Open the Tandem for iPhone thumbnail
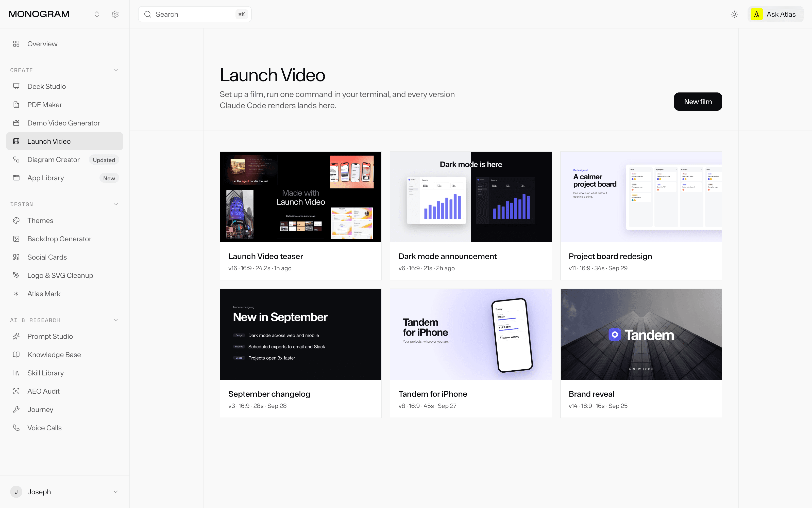Screen dimensions: 812x508 point(471,334)
